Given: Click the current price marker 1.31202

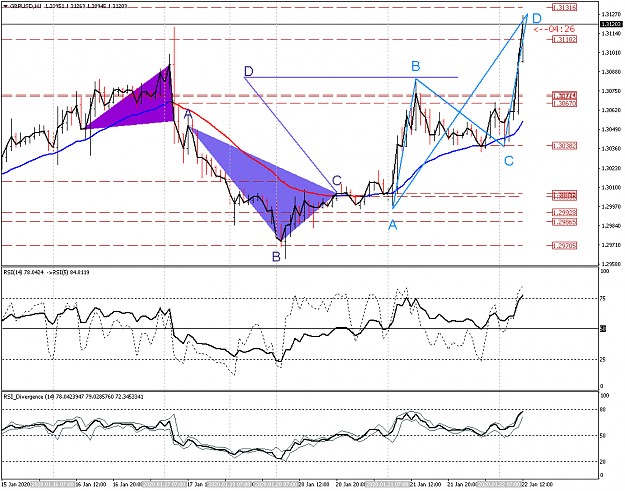Looking at the screenshot, I should 611,24.
